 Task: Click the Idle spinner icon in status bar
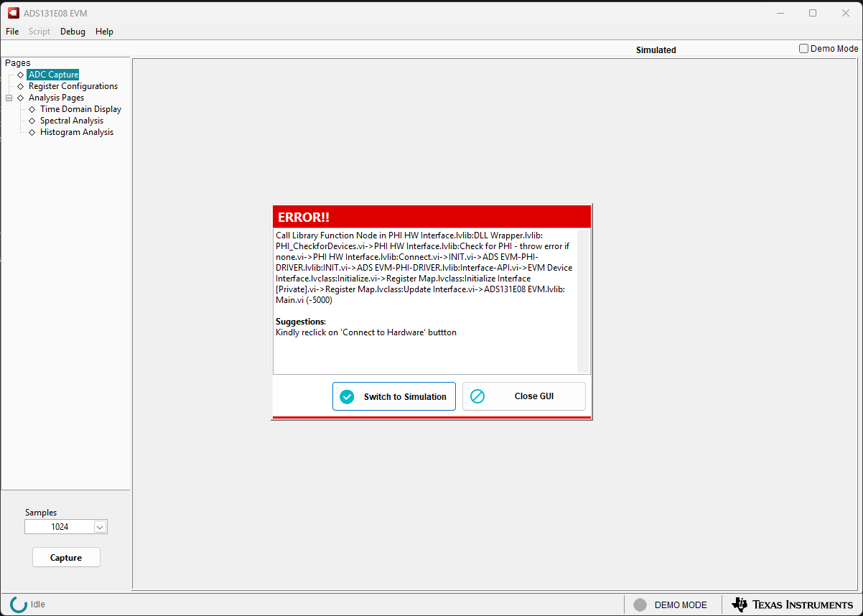[x=19, y=605]
